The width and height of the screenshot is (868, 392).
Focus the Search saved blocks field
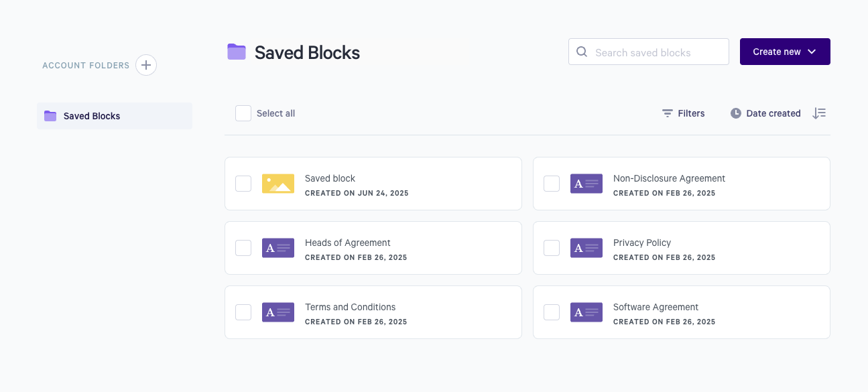[649, 52]
